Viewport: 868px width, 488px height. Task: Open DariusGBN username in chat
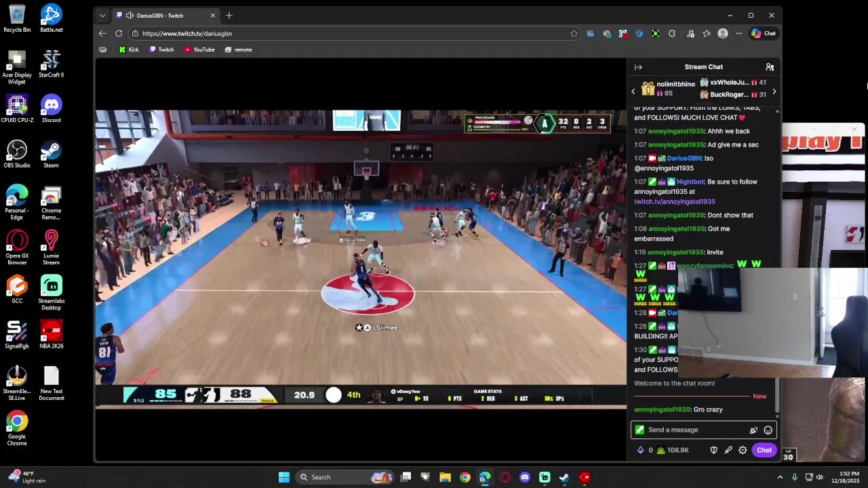tap(684, 158)
